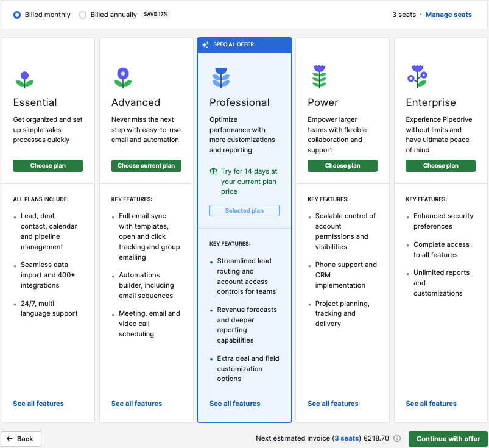The image size is (489, 448).
Task: Click 'Unlimited reports and customizations' feature
Action: 442,283
